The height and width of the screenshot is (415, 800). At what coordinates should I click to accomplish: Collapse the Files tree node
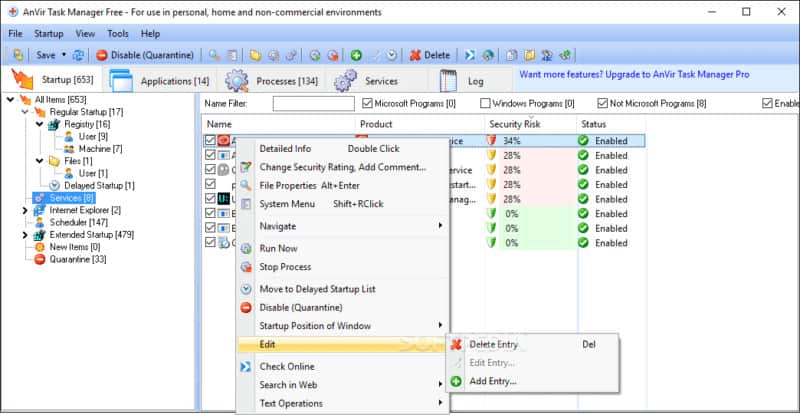click(x=39, y=161)
